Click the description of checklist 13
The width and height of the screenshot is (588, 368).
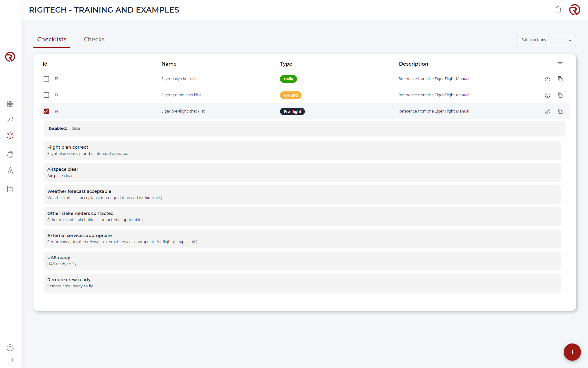(x=434, y=95)
